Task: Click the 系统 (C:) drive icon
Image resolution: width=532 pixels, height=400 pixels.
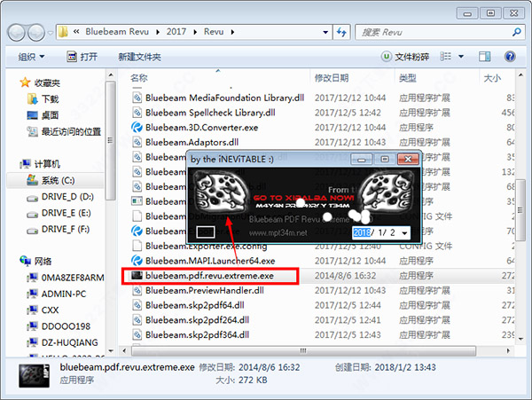Action: pyautogui.click(x=33, y=180)
